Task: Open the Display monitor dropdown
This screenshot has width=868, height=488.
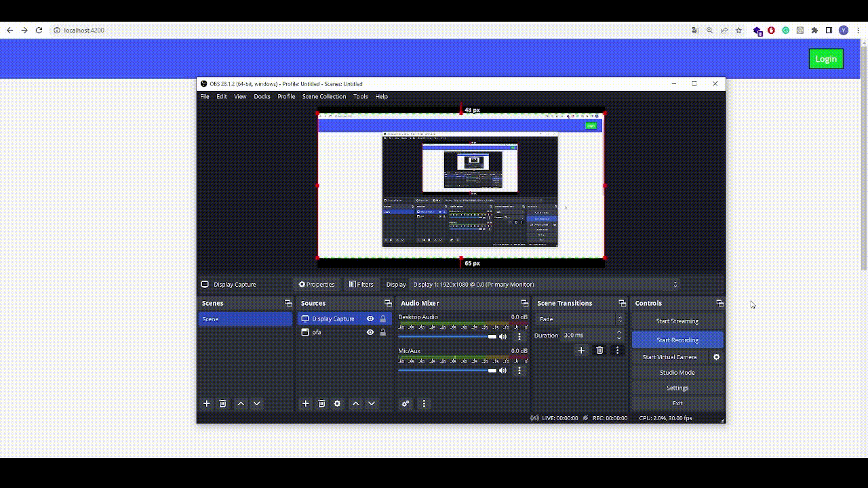Action: coord(545,285)
